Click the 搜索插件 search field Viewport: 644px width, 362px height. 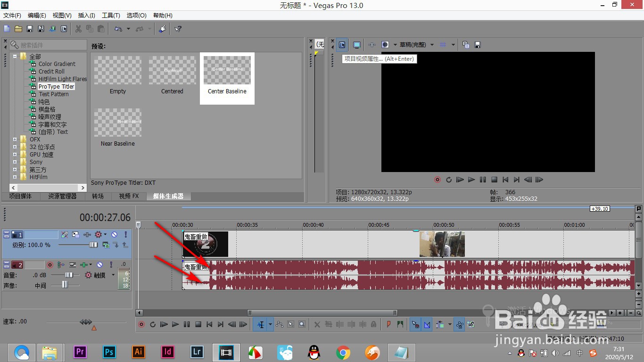48,45
